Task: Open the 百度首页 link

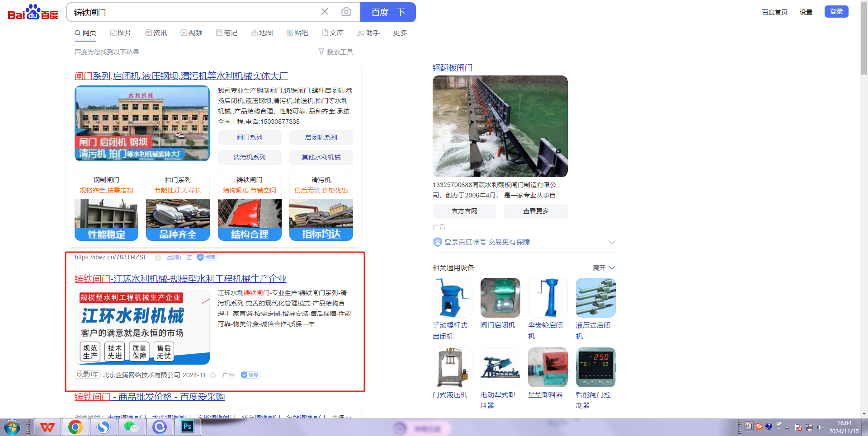Action: pos(774,12)
